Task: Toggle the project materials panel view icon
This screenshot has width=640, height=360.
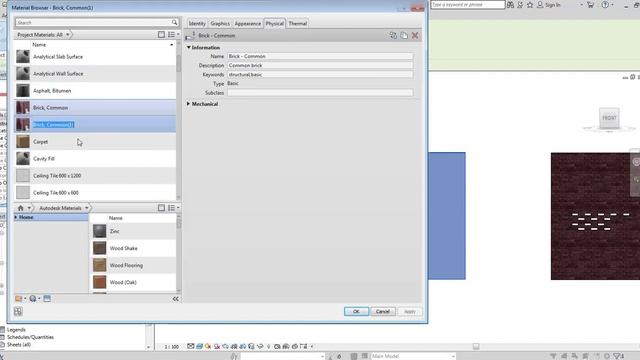Action: point(161,35)
